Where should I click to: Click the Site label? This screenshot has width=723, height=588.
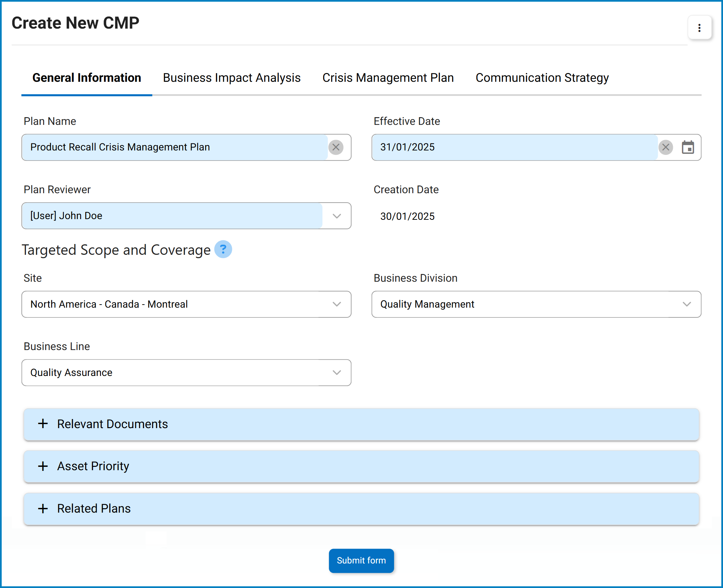click(x=33, y=278)
